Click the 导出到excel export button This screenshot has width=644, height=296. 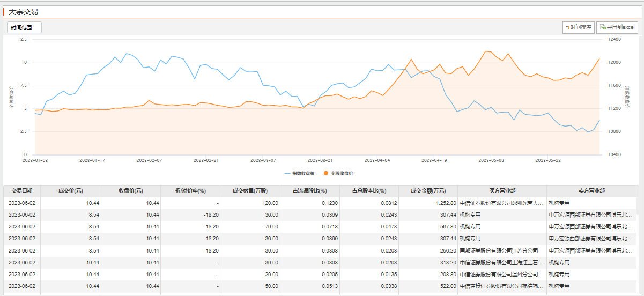click(x=617, y=27)
